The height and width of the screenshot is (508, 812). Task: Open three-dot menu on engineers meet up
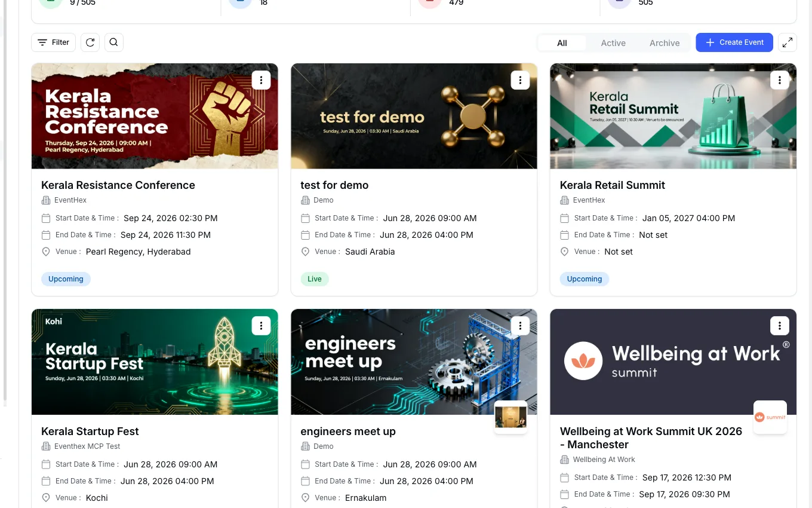coord(520,326)
